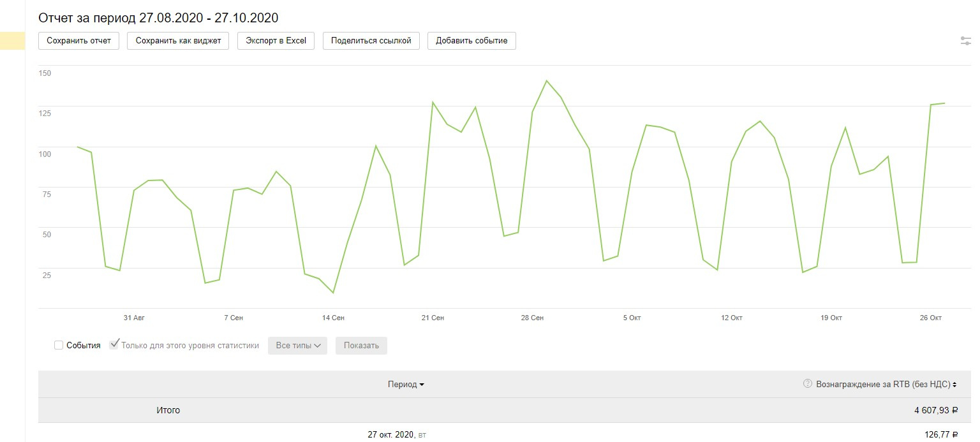Viewport: 980px width, 442px height.
Task: Open chart settings sliders icon
Action: tap(966, 41)
